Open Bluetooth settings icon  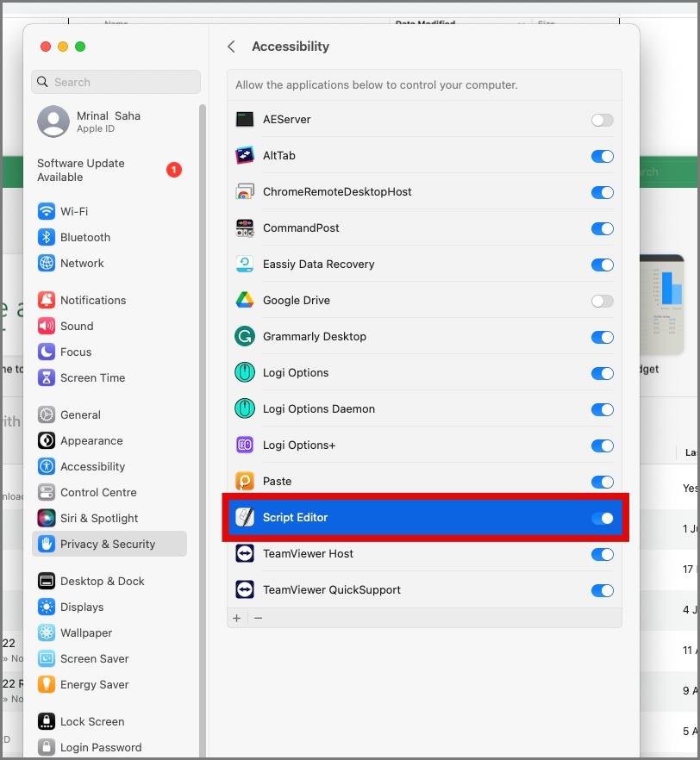click(46, 237)
